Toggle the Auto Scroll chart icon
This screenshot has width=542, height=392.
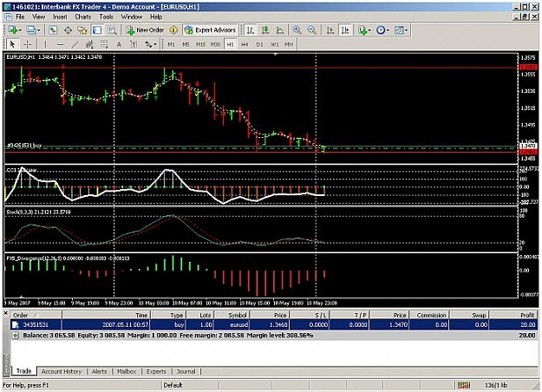coord(330,30)
